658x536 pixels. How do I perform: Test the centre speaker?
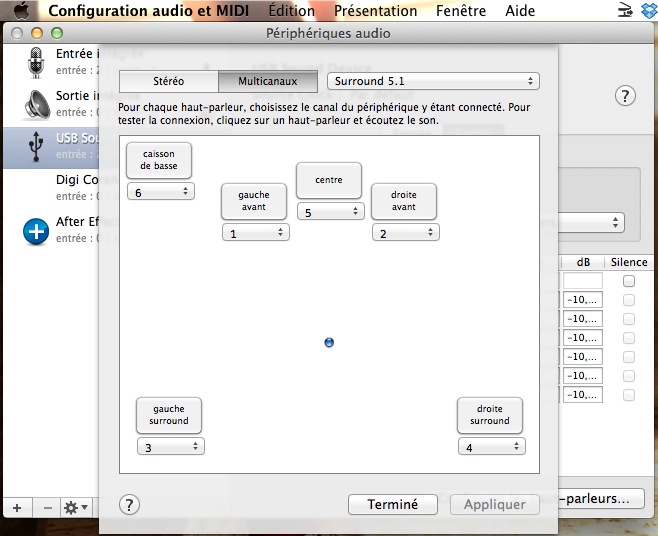(329, 180)
